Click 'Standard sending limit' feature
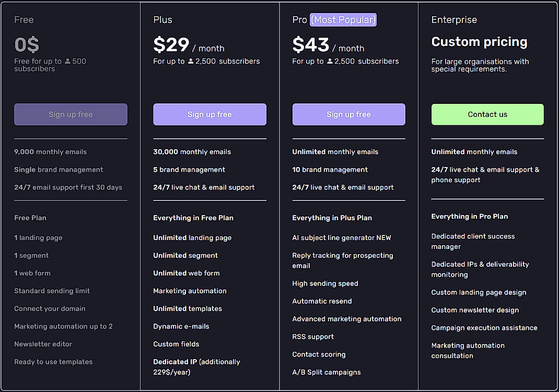The image size is (559, 392). pyautogui.click(x=52, y=291)
